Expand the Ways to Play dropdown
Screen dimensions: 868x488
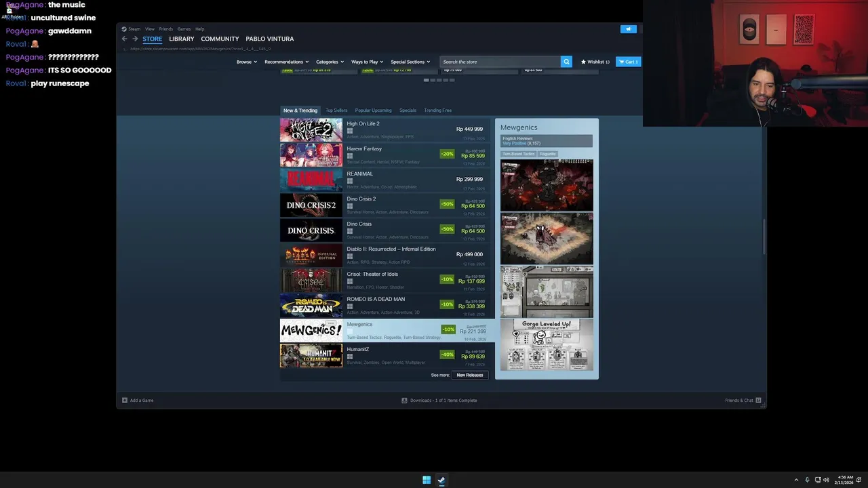point(367,62)
